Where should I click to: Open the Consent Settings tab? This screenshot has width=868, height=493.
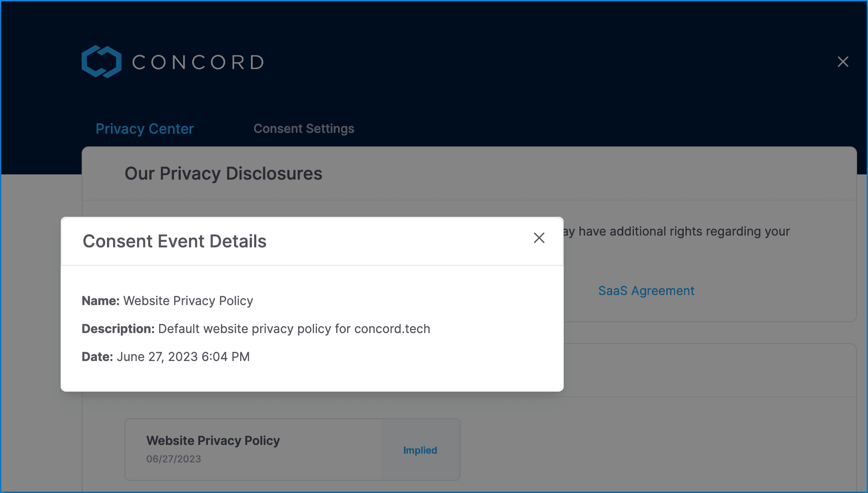(x=304, y=128)
